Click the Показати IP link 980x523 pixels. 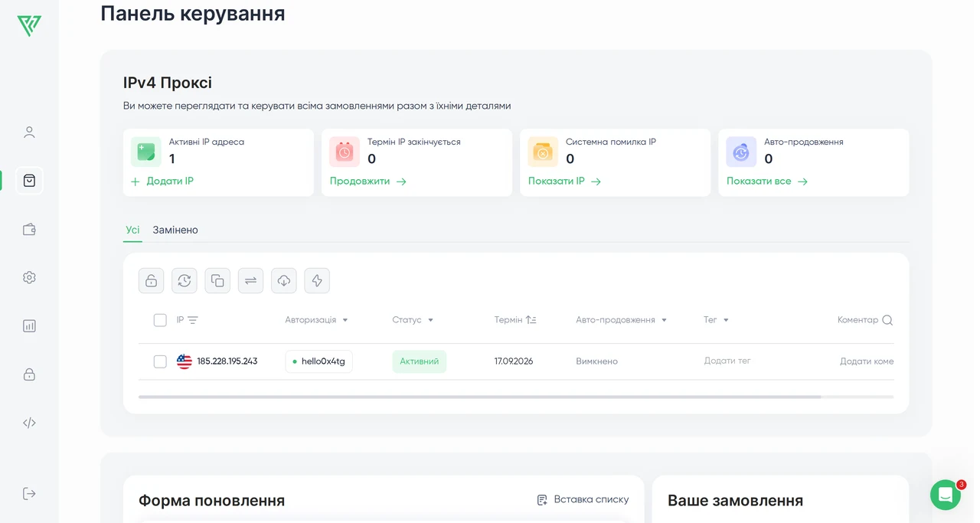tap(564, 181)
